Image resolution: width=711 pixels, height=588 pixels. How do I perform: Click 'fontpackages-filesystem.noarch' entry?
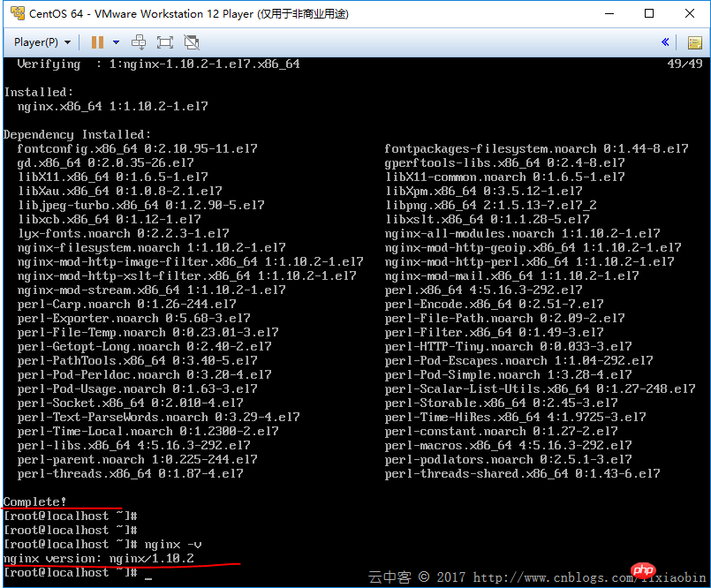[x=536, y=148]
